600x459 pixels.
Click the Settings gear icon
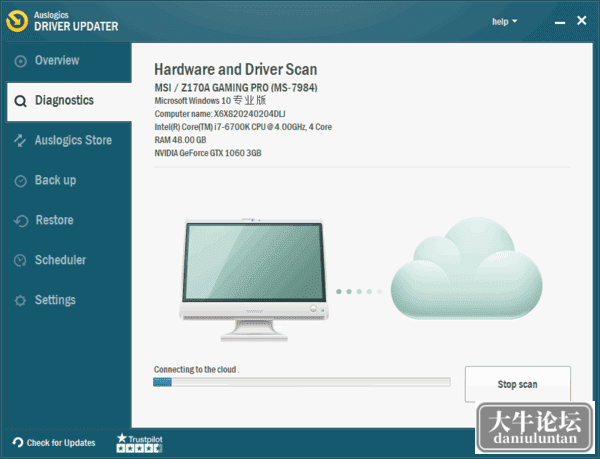(x=20, y=301)
